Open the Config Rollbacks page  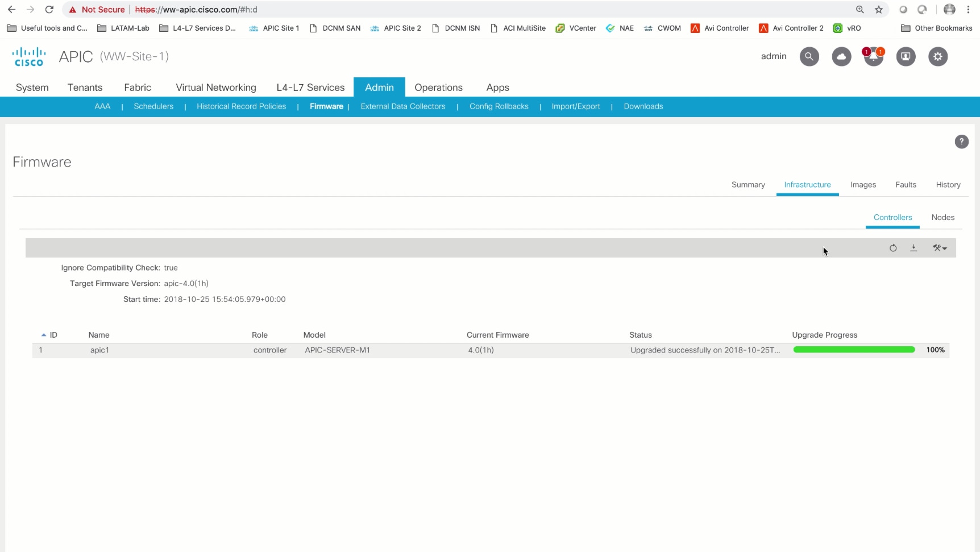coord(499,106)
